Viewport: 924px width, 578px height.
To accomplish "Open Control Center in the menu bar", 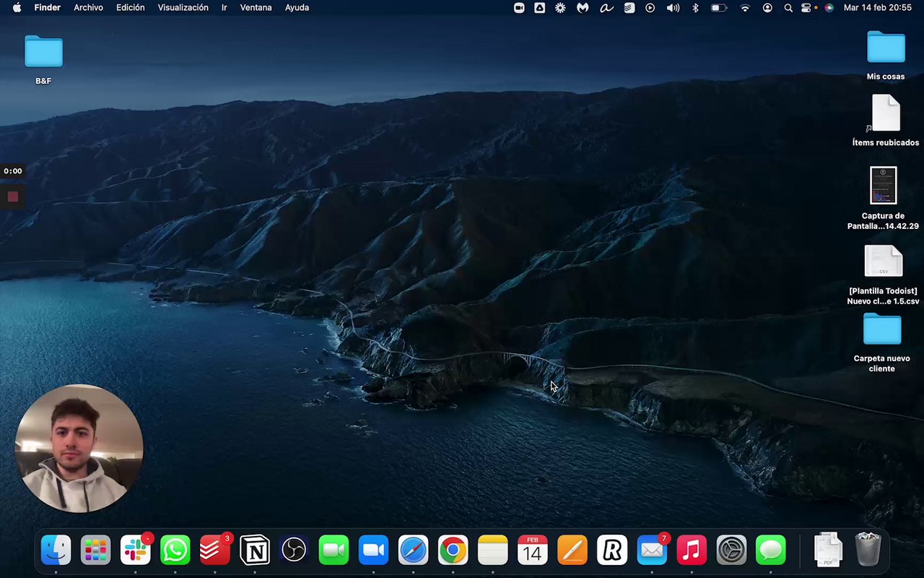I will tap(806, 7).
